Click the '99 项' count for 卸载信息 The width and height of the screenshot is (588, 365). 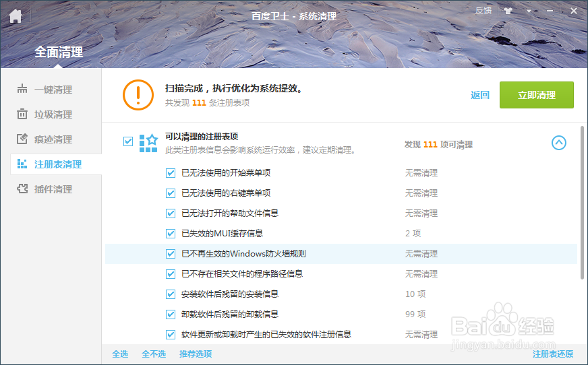tap(415, 314)
